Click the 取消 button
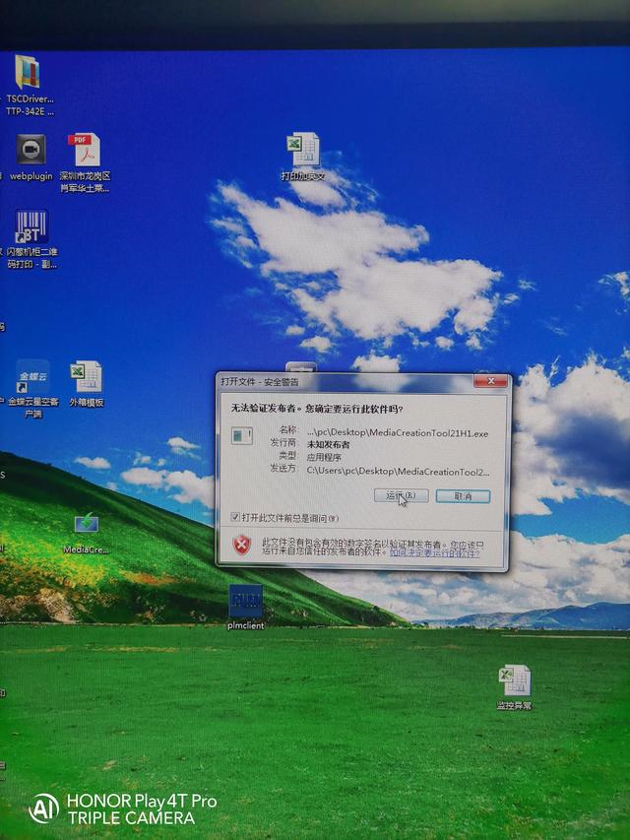Image resolution: width=630 pixels, height=840 pixels. [x=463, y=496]
